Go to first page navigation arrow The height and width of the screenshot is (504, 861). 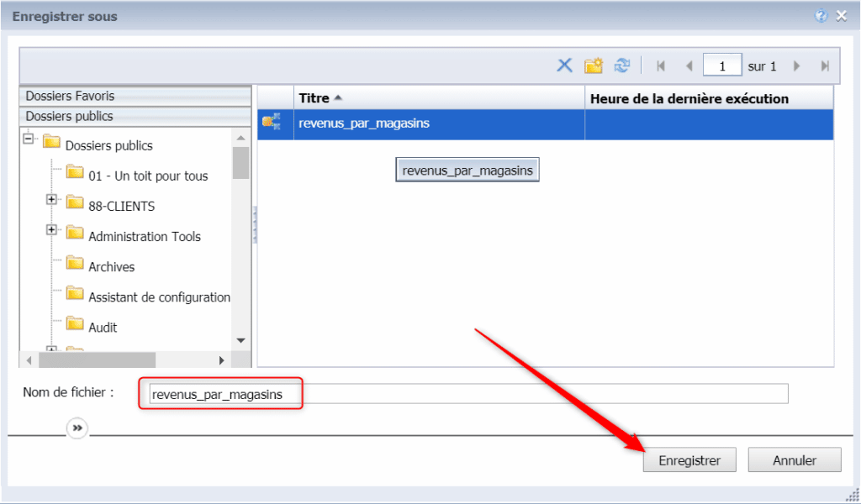(x=661, y=66)
